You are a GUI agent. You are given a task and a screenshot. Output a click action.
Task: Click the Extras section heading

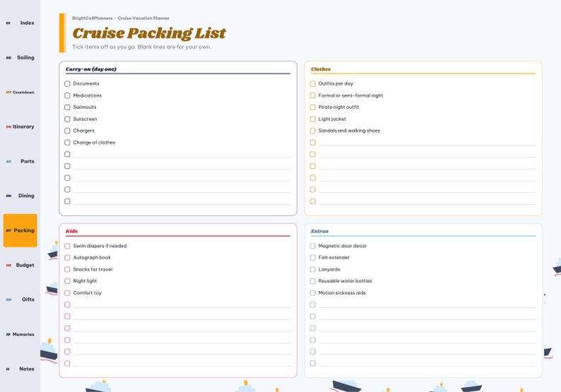point(320,231)
